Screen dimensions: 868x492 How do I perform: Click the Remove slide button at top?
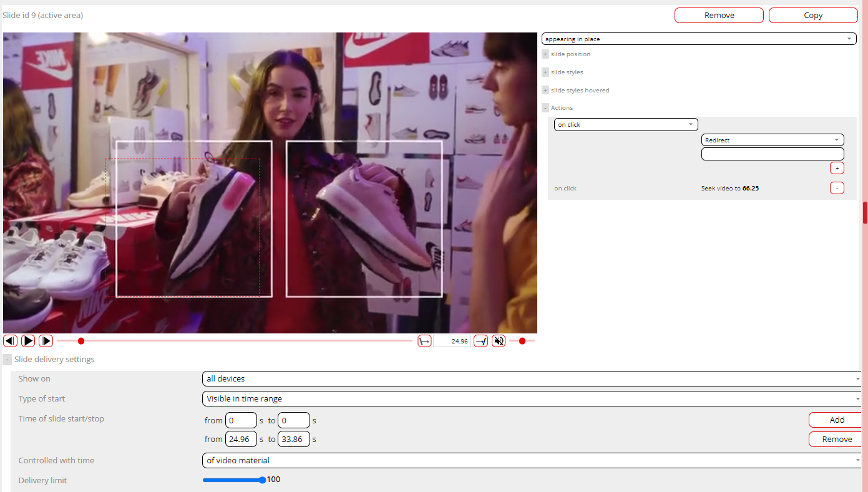point(719,16)
